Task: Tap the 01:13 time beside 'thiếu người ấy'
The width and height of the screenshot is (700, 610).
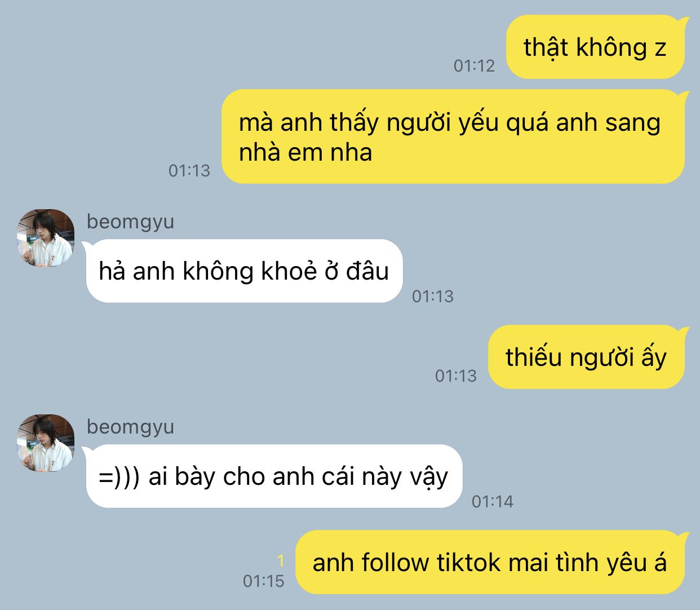Action: click(456, 375)
